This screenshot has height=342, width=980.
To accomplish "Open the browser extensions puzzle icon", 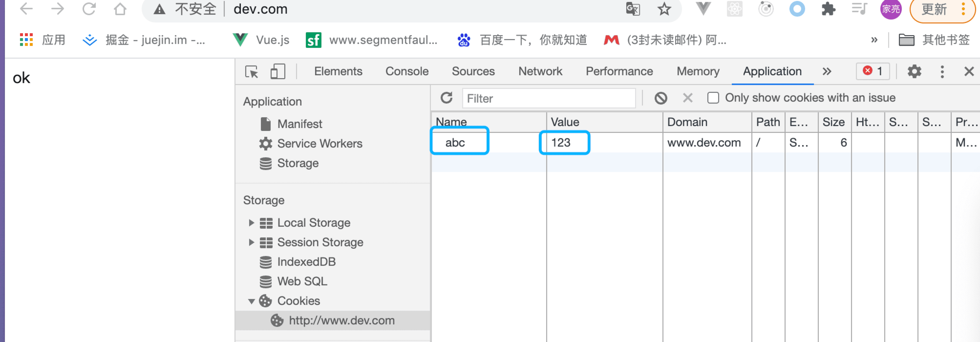I will (828, 9).
